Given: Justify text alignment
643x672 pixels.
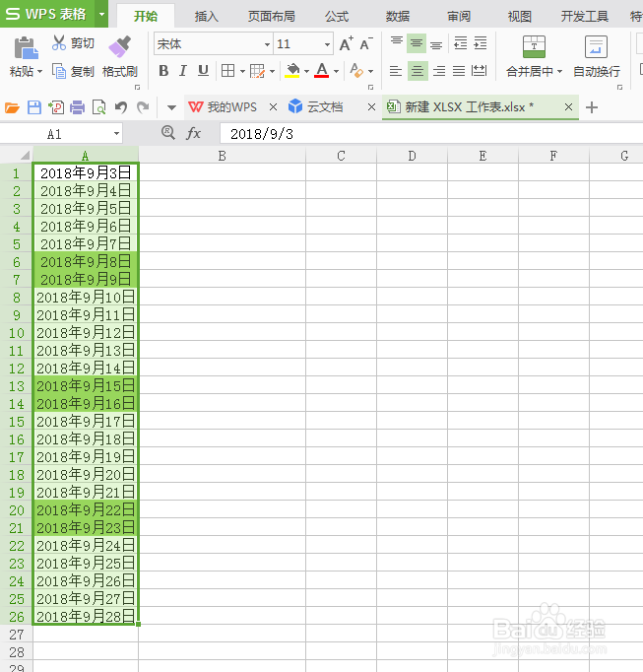Looking at the screenshot, I should [x=459, y=71].
